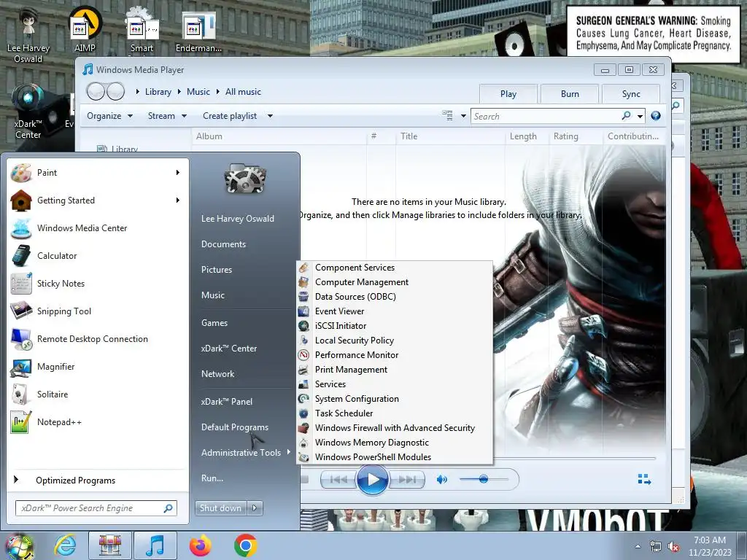Expand the Getting Started submenu arrow
The width and height of the screenshot is (747, 560).
pos(178,200)
